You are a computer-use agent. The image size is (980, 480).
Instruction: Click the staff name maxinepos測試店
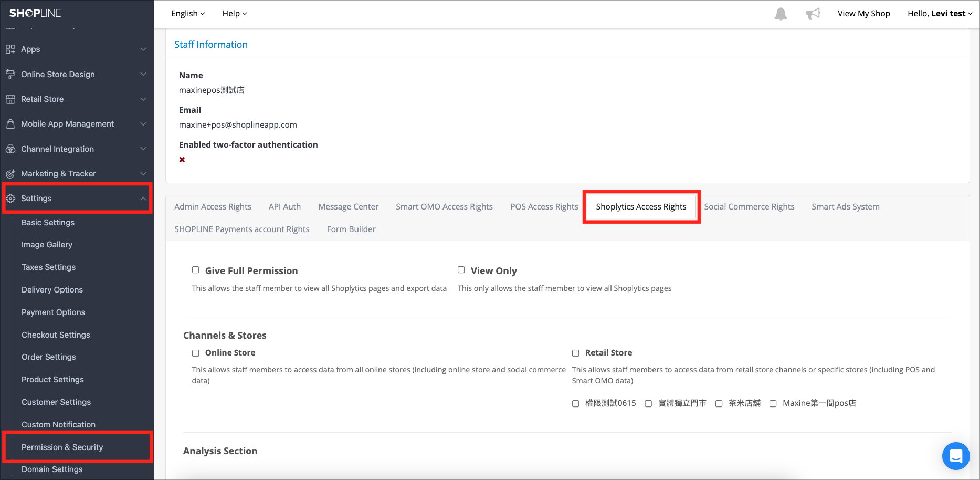pyautogui.click(x=212, y=90)
